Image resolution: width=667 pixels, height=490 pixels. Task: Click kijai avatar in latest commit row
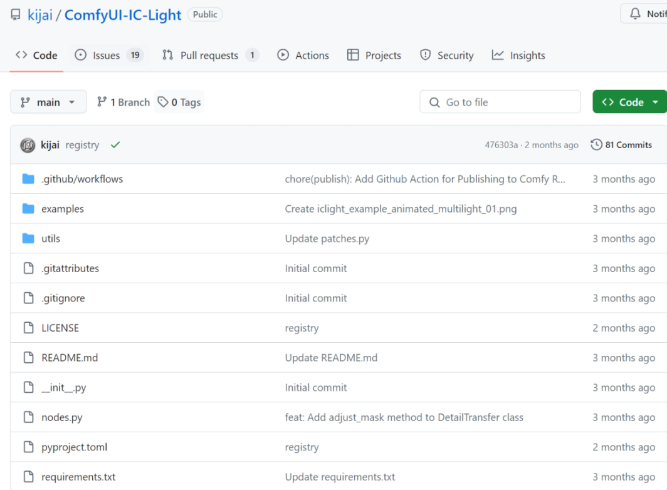(28, 145)
